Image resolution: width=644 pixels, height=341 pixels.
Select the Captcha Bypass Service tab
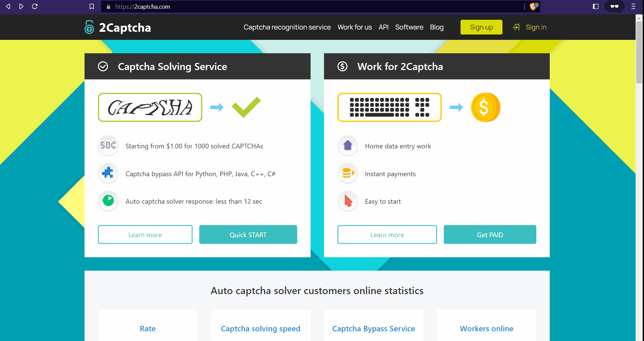pyautogui.click(x=374, y=328)
